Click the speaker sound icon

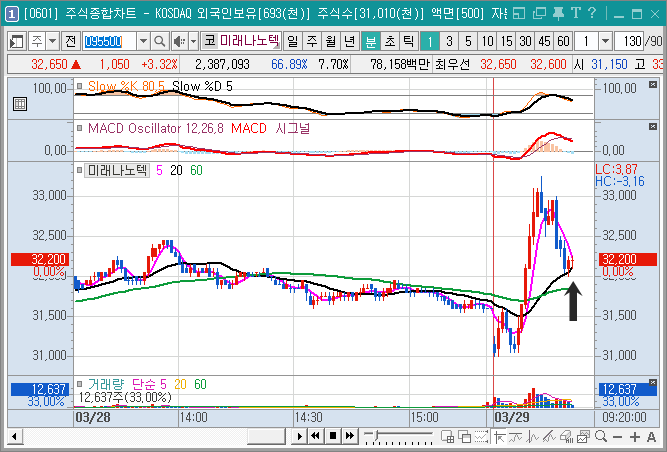(x=179, y=41)
